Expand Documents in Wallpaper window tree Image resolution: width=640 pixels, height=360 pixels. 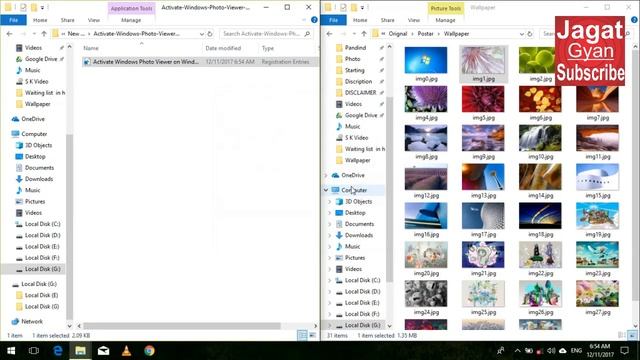point(330,224)
